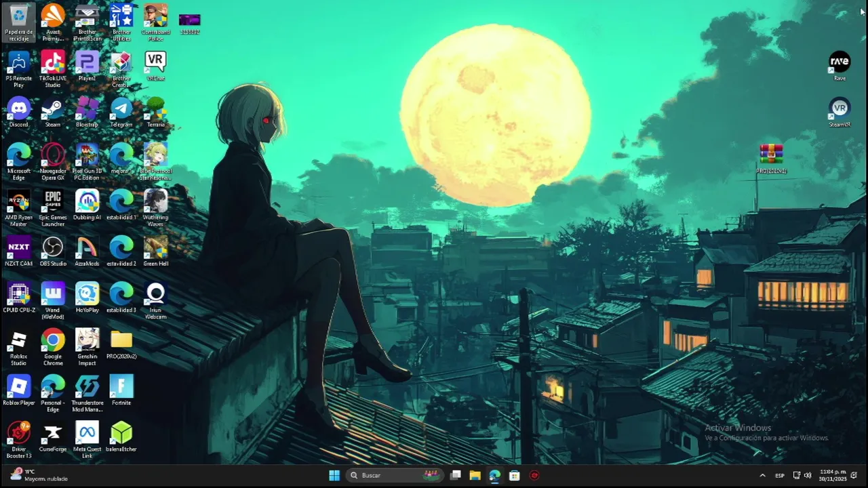
Task: Open Brother iPrint&Scan shortcut
Action: point(87,22)
